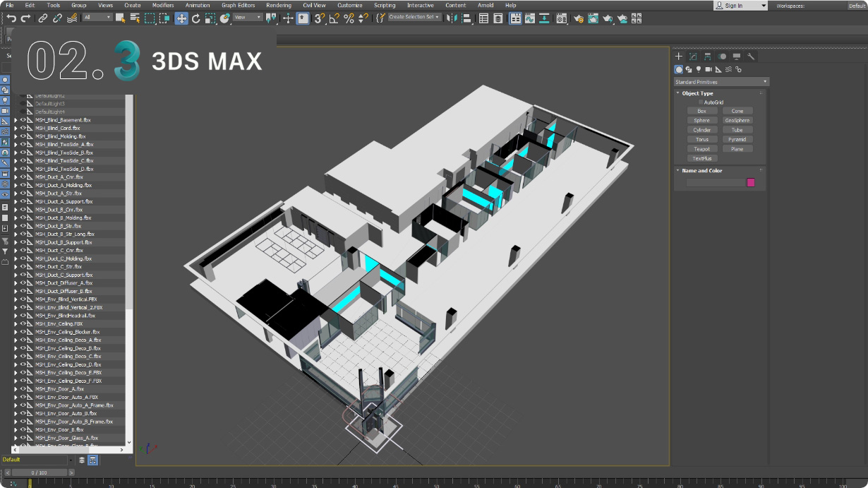Open the Curve Editor from toolbar

(x=529, y=18)
